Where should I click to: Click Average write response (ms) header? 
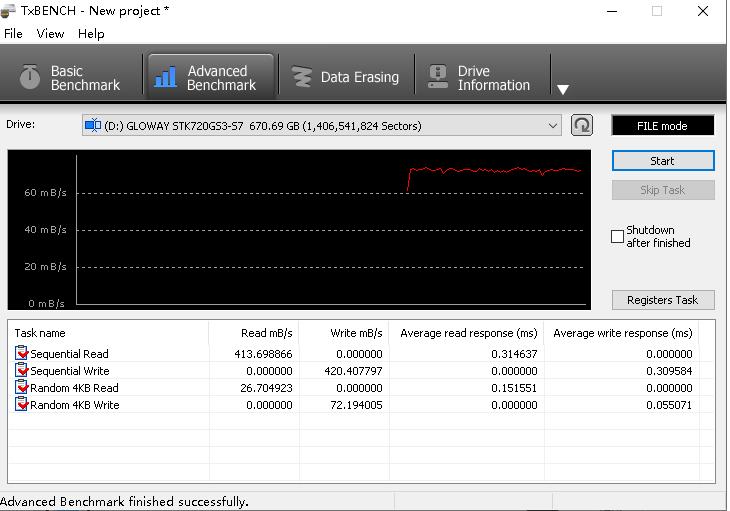tap(622, 333)
